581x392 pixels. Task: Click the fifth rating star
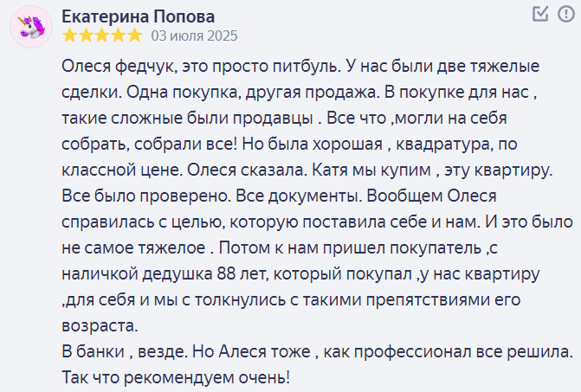(x=134, y=36)
